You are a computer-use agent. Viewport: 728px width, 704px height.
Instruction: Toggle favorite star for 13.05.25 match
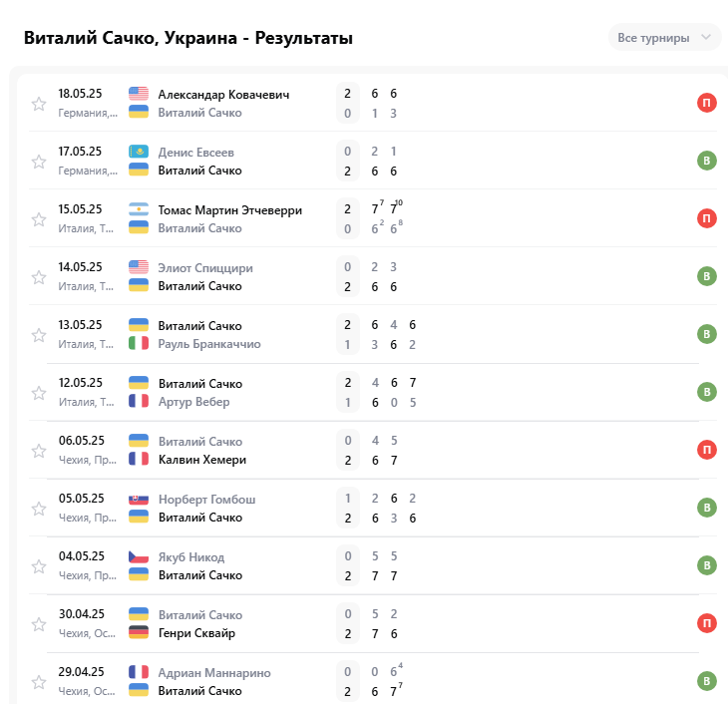tap(39, 335)
